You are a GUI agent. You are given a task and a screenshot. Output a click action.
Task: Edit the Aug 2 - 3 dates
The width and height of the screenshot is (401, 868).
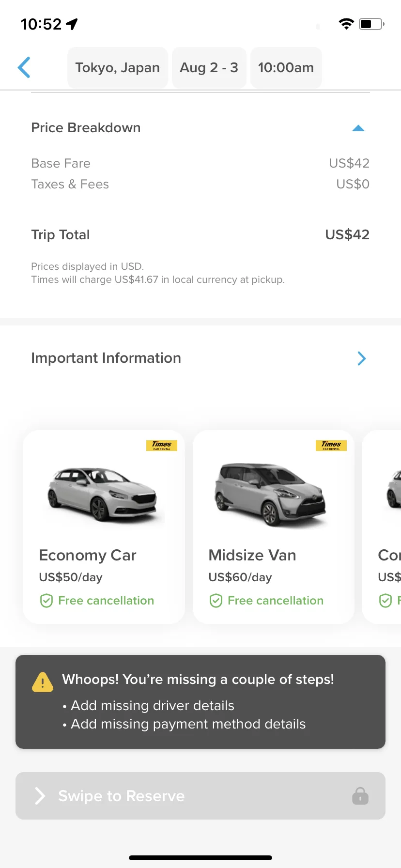pyautogui.click(x=209, y=68)
